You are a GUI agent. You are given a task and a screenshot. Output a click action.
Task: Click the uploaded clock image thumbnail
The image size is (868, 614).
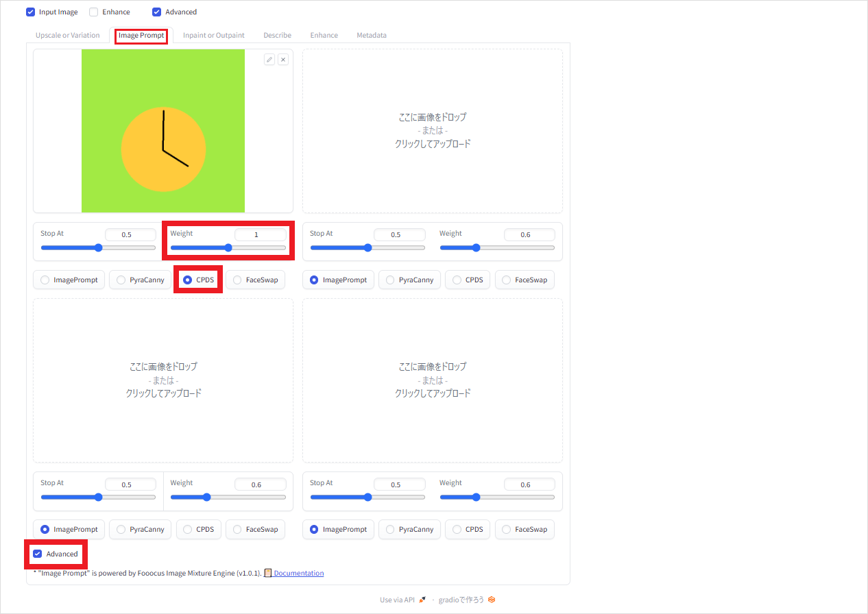163,131
